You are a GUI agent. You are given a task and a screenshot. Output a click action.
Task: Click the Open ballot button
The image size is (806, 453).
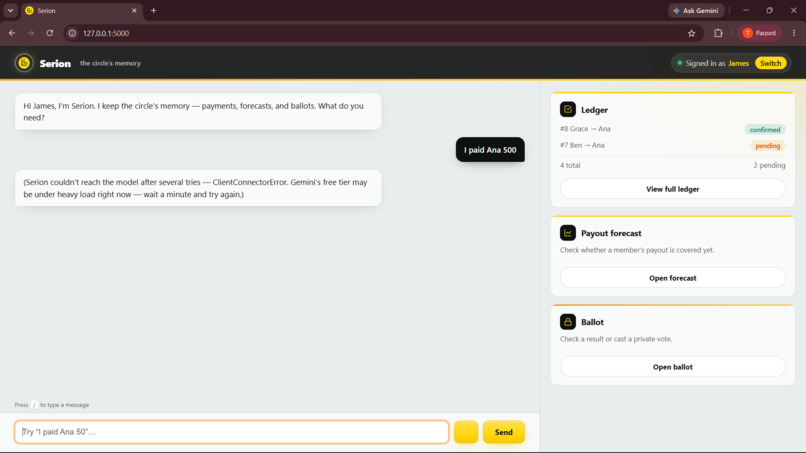[x=672, y=367]
